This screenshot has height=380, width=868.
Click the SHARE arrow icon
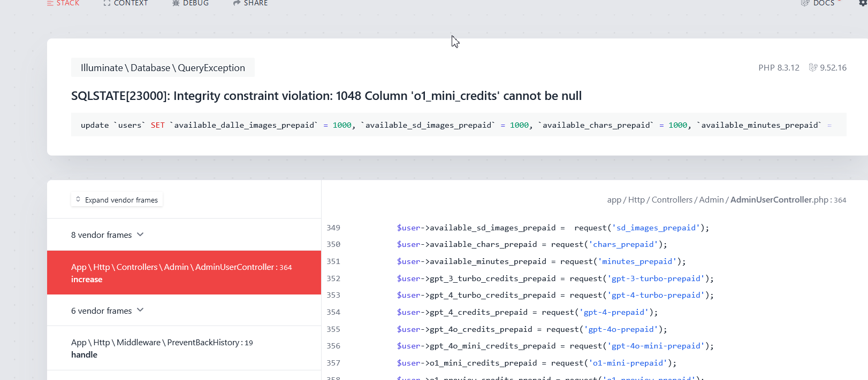coord(237,3)
